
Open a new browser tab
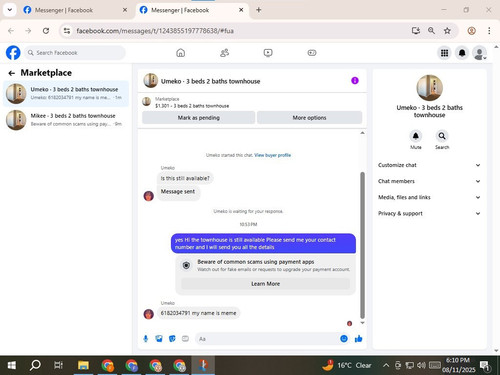pos(259,10)
